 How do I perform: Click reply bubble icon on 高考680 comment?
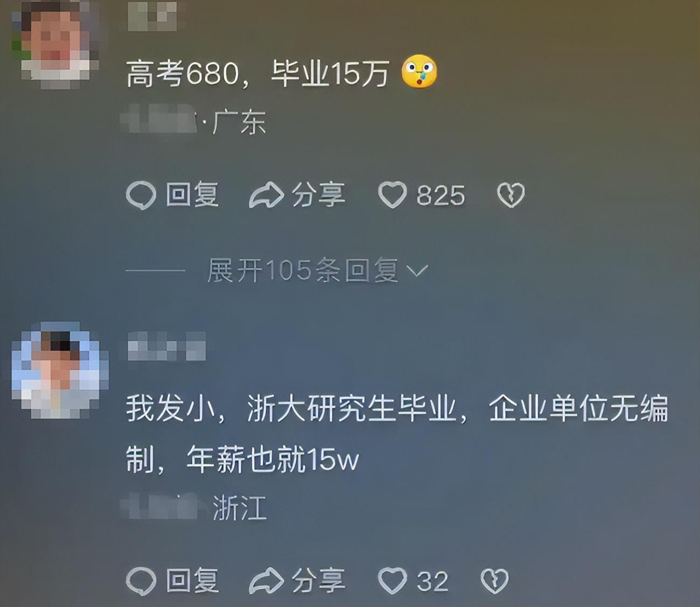pos(141,195)
